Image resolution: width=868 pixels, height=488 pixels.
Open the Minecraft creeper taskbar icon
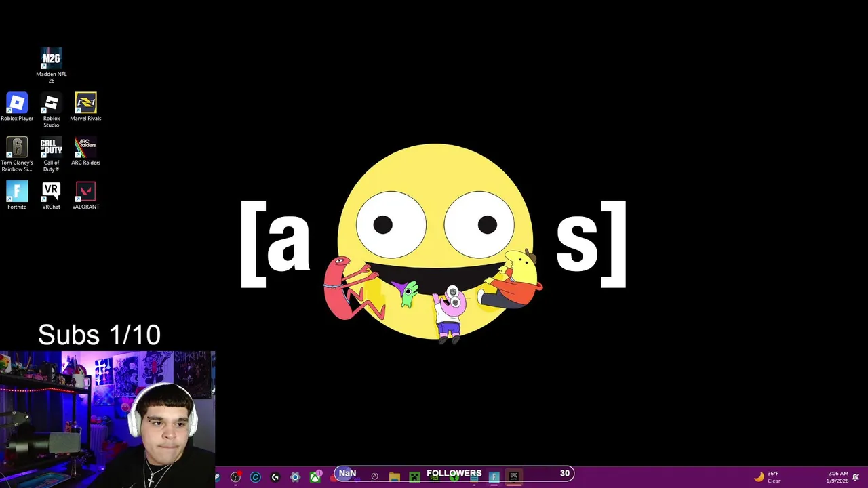tap(414, 477)
